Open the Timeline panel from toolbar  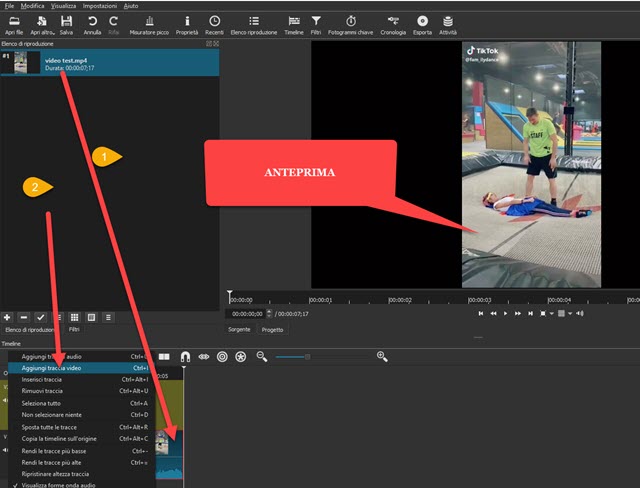[294, 25]
